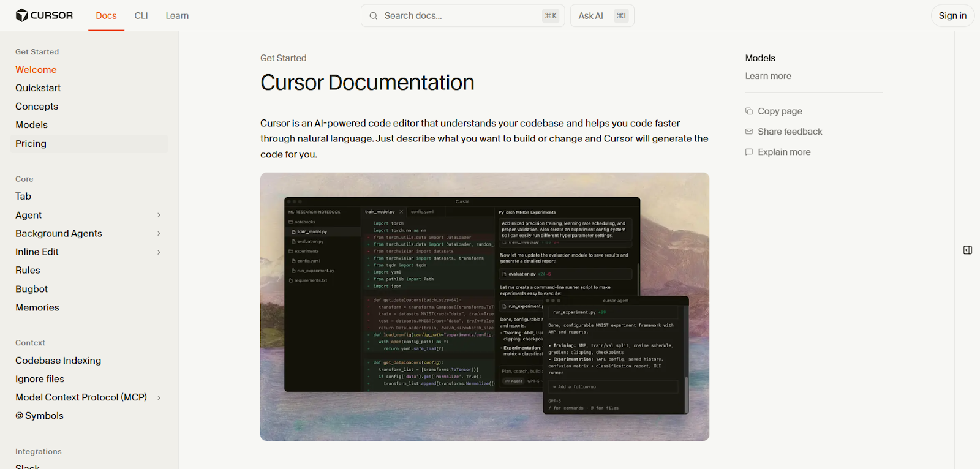The height and width of the screenshot is (469, 980).
Task: Switch to the CLI tab
Action: coord(141,16)
